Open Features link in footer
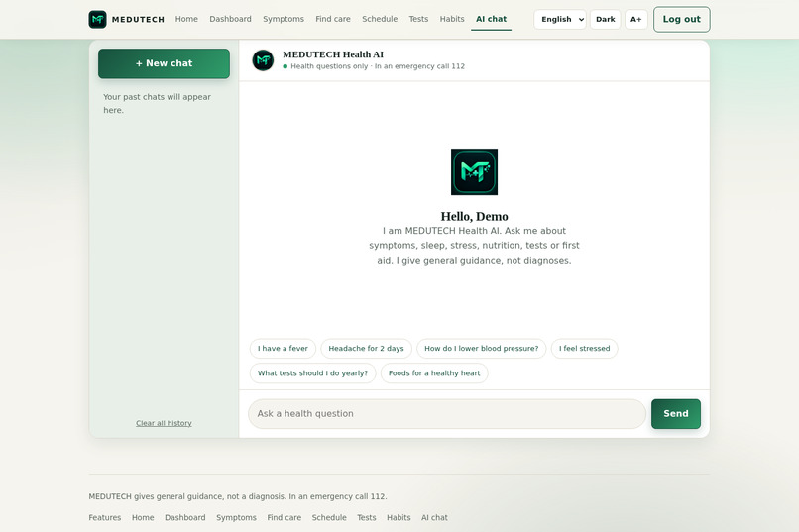The width and height of the screenshot is (799, 532). pyautogui.click(x=105, y=518)
